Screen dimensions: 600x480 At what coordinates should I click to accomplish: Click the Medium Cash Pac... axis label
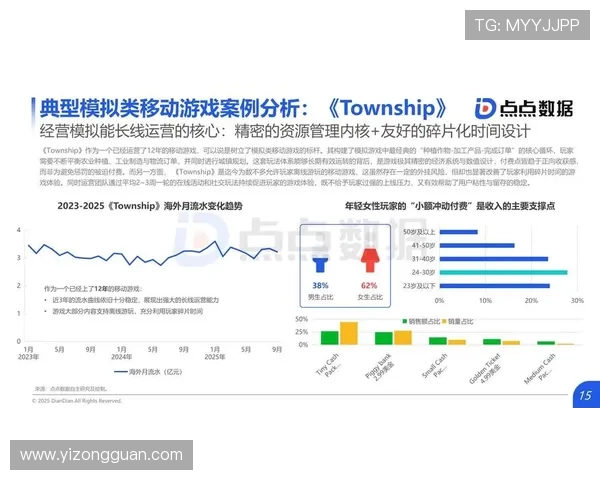[x=541, y=369]
